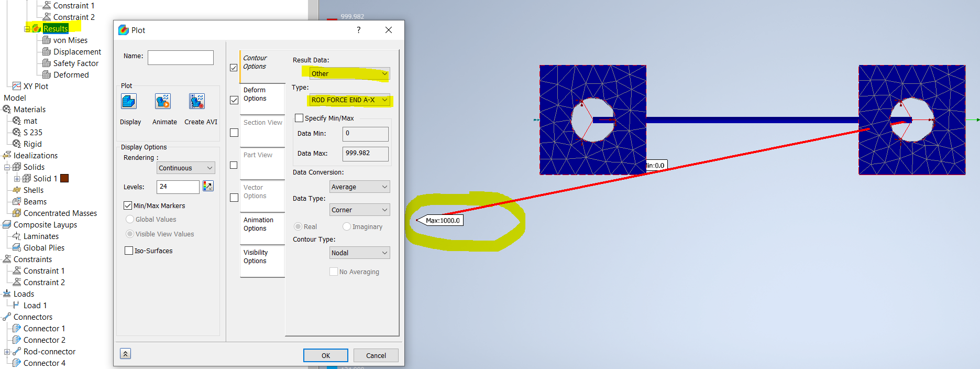Click Cancel in Plot dialog
Viewport: 980px width, 369px height.
pos(376,355)
